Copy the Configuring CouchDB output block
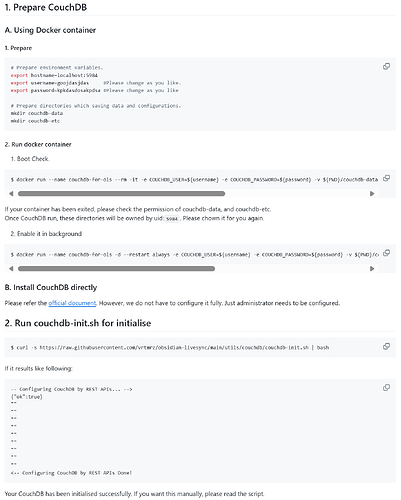The image size is (401, 500). (x=386, y=387)
